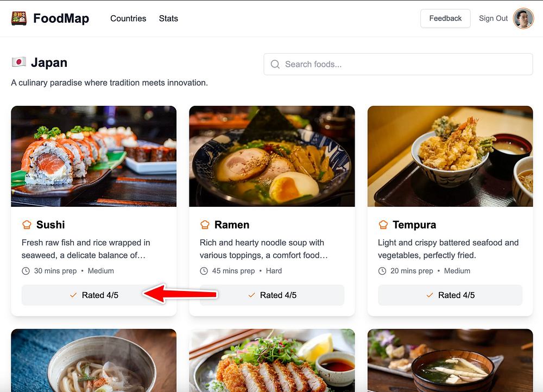The width and height of the screenshot is (543, 392).
Task: Click the Sign Out link
Action: click(x=493, y=18)
